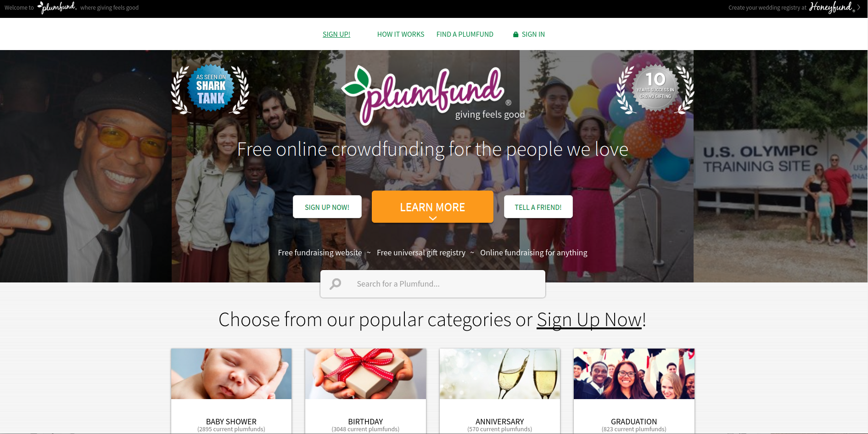
Task: Click the down chevron under Learn More
Action: 432,218
